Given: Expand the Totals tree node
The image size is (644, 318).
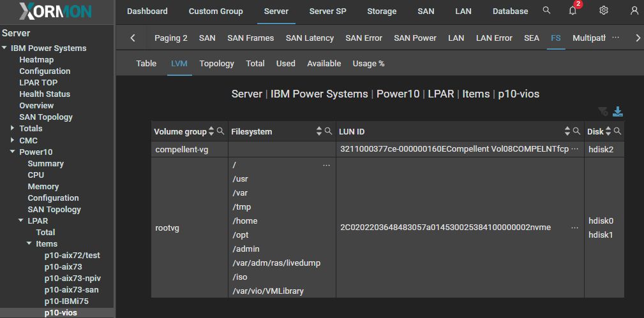Looking at the screenshot, I should [13, 129].
